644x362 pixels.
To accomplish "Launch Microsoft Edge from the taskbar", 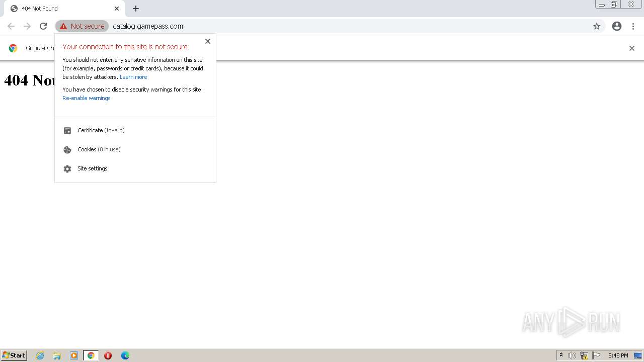I will [125, 355].
